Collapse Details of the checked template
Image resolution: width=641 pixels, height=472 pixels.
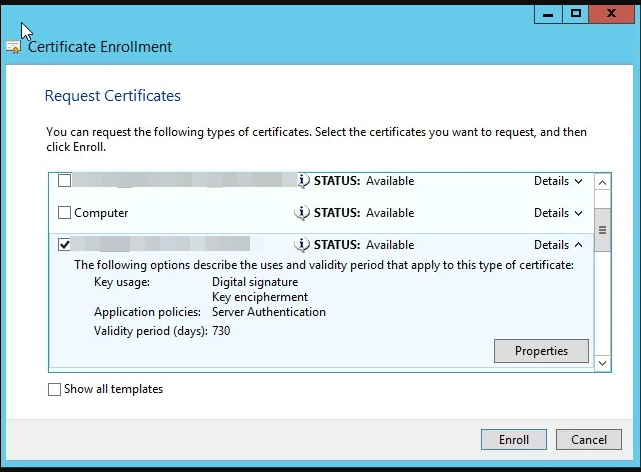558,245
